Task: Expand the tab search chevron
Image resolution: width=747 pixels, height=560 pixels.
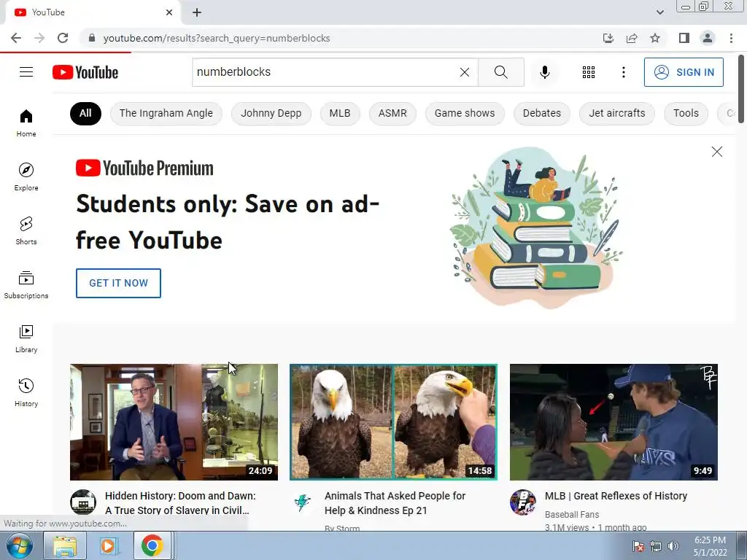Action: point(659,12)
